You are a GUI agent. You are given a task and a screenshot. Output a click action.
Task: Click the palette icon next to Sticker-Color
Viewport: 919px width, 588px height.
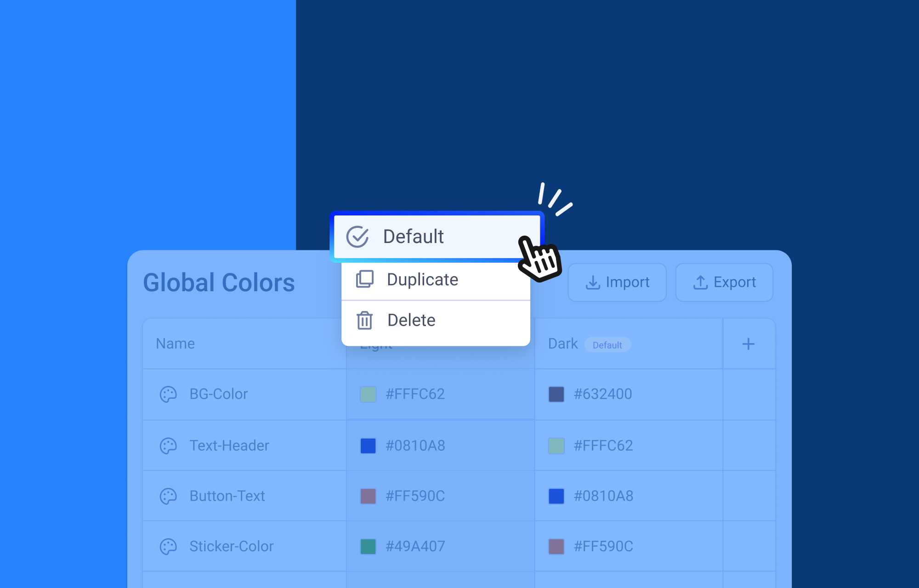click(x=168, y=547)
